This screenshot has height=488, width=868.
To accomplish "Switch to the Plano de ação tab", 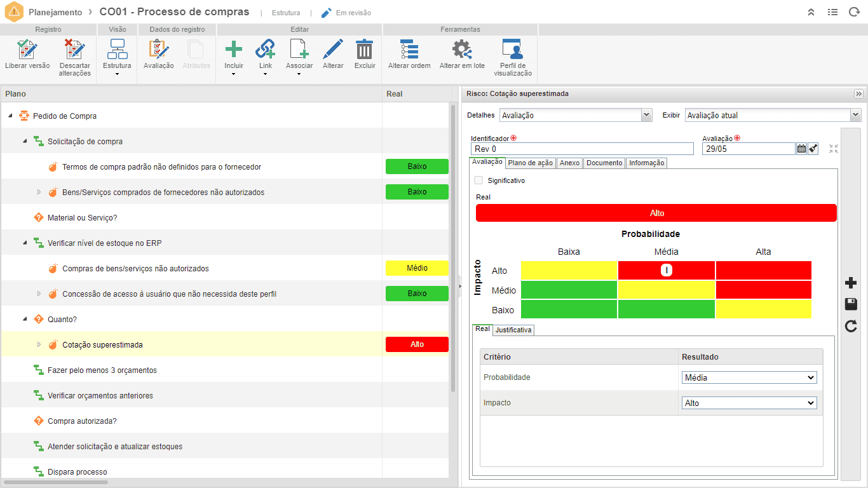I will pos(531,163).
